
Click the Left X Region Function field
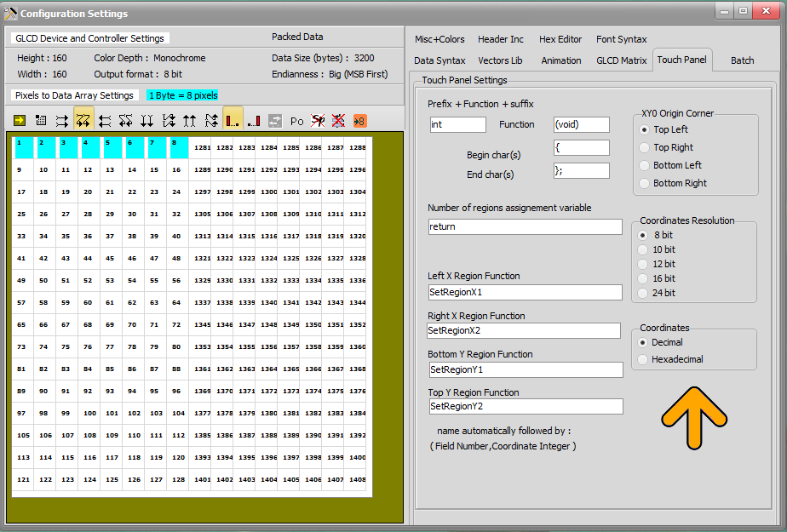(x=526, y=292)
